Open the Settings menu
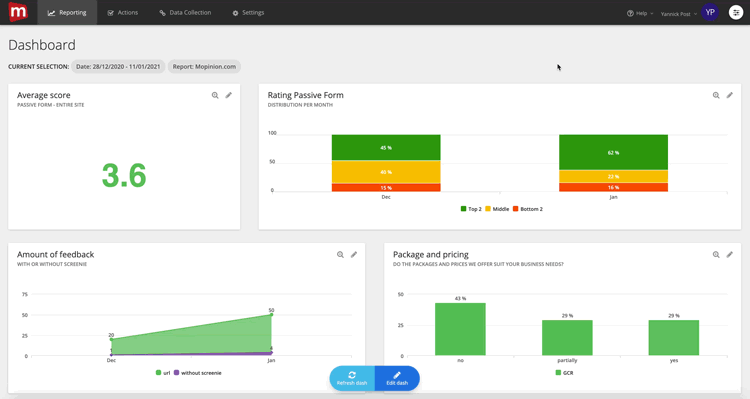750x399 pixels. pyautogui.click(x=248, y=12)
